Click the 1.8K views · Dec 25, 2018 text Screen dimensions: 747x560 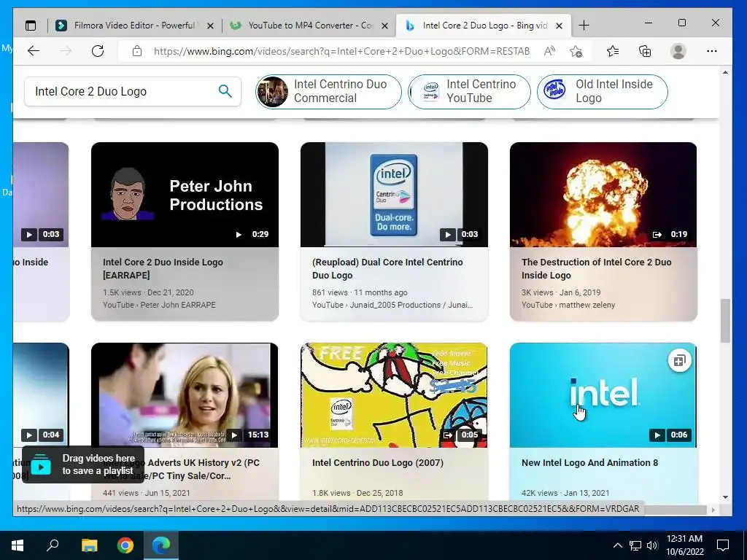[x=357, y=493]
